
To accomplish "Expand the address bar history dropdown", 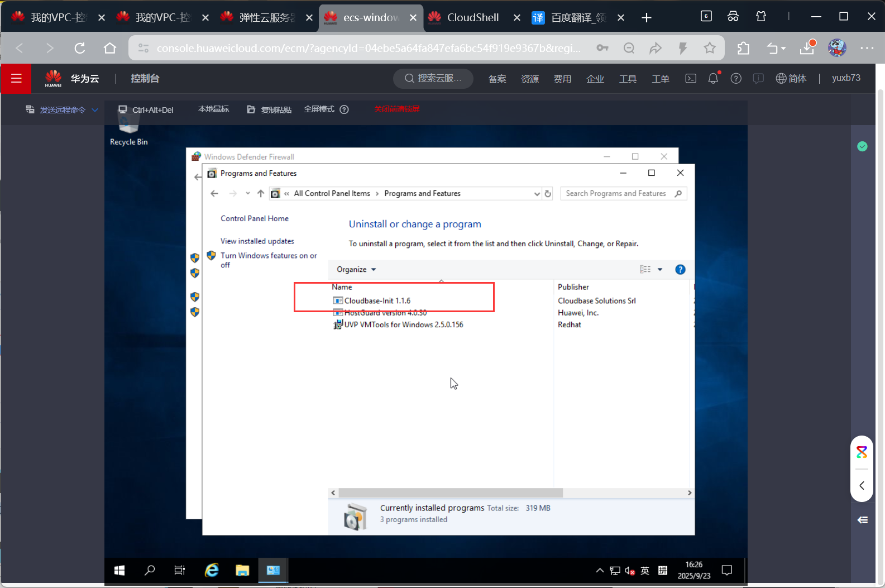I will [x=537, y=194].
